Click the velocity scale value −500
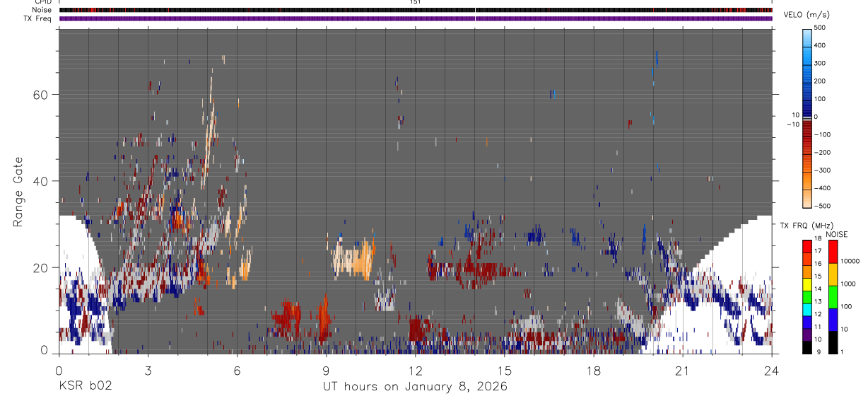 click(824, 207)
